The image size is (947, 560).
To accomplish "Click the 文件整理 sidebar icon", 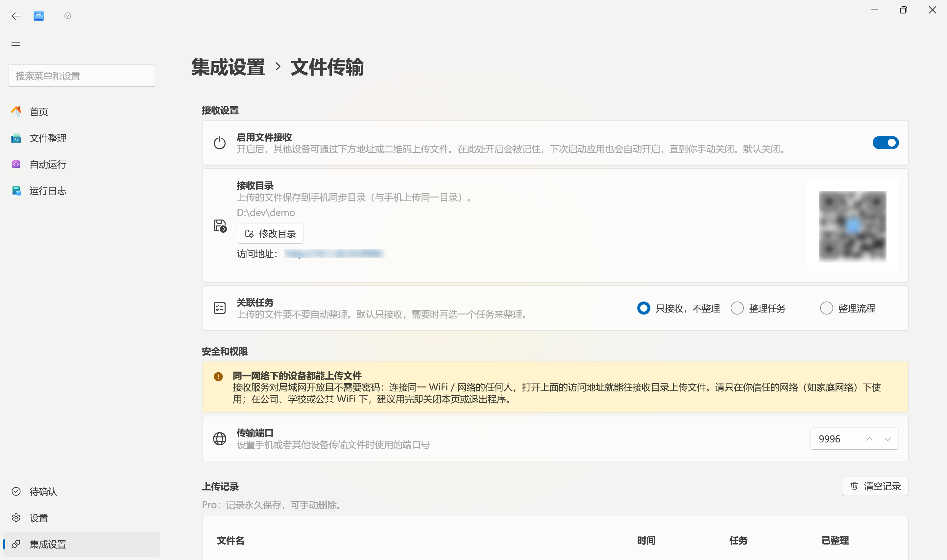I will click(16, 138).
